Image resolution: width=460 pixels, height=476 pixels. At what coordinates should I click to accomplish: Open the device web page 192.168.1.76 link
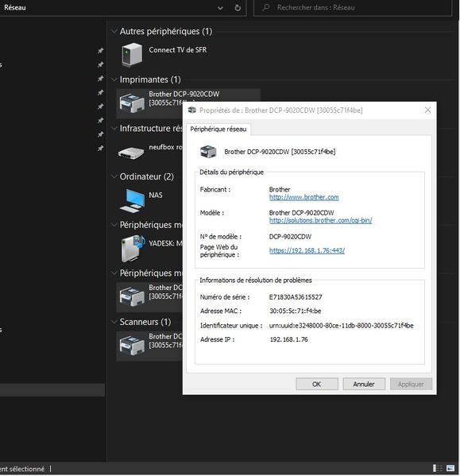pyautogui.click(x=307, y=250)
